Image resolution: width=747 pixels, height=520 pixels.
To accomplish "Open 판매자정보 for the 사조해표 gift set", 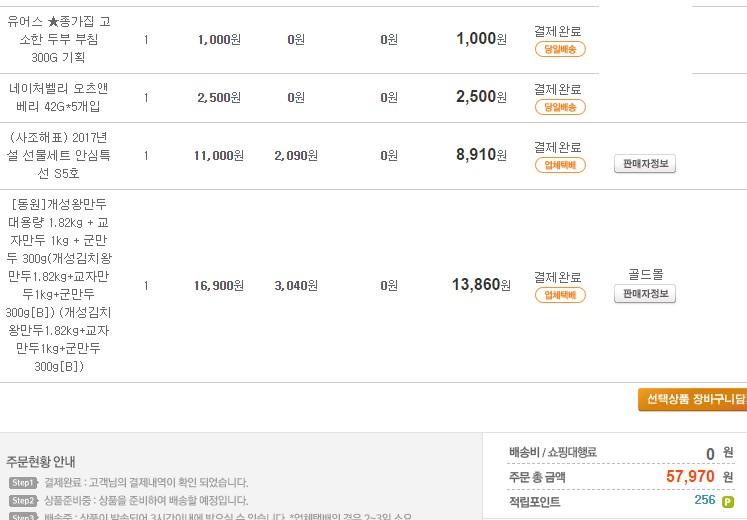I will click(645, 164).
